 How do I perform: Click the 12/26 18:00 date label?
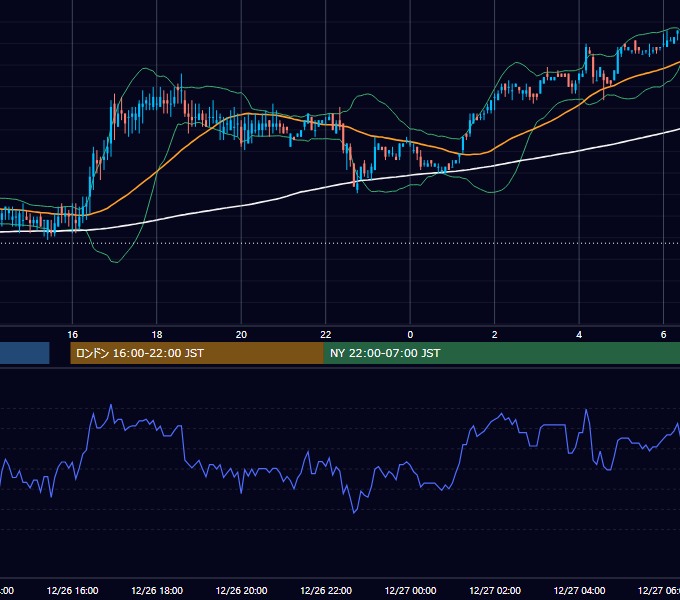pyautogui.click(x=157, y=590)
